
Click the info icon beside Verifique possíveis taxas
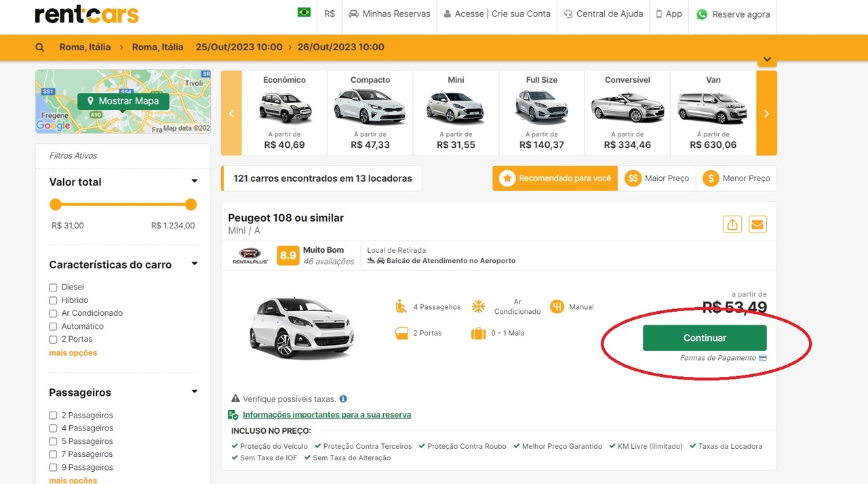(x=343, y=399)
